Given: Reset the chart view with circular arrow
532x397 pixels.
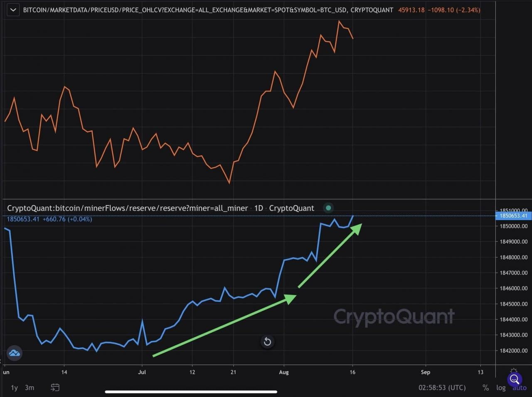Looking at the screenshot, I should (x=267, y=342).
